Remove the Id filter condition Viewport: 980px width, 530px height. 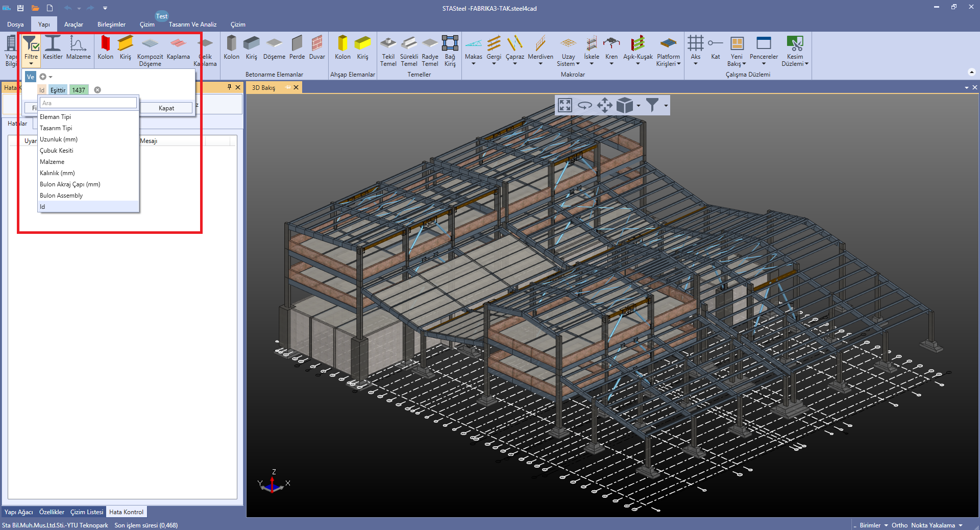pos(97,90)
